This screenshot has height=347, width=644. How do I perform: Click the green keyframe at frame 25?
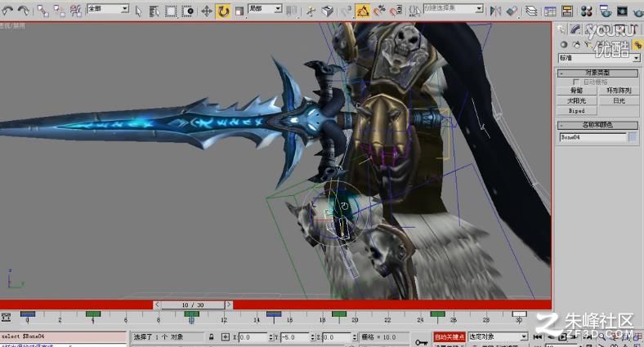[437, 314]
